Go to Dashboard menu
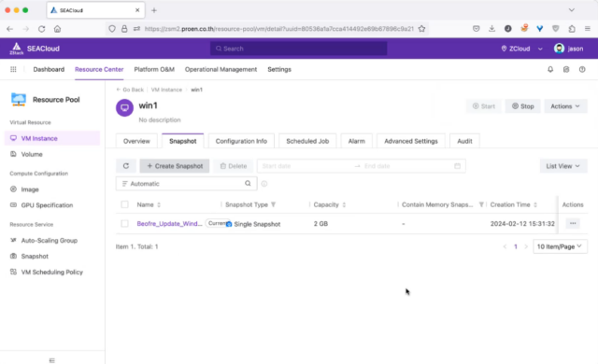This screenshot has width=598, height=364. point(49,69)
